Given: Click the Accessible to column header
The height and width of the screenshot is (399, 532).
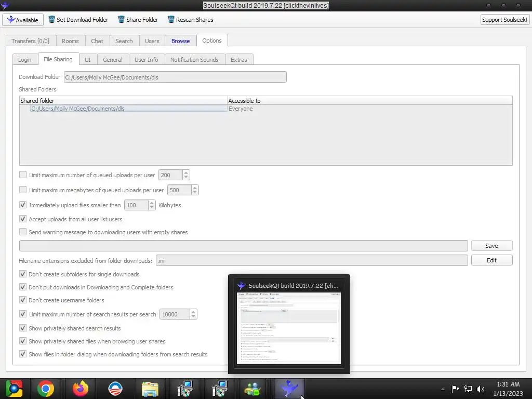Looking at the screenshot, I should point(370,101).
